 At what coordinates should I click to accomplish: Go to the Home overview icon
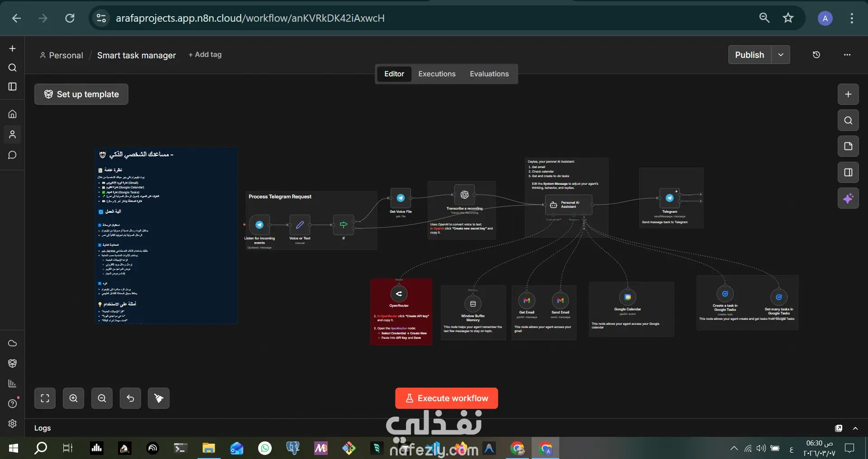12,114
